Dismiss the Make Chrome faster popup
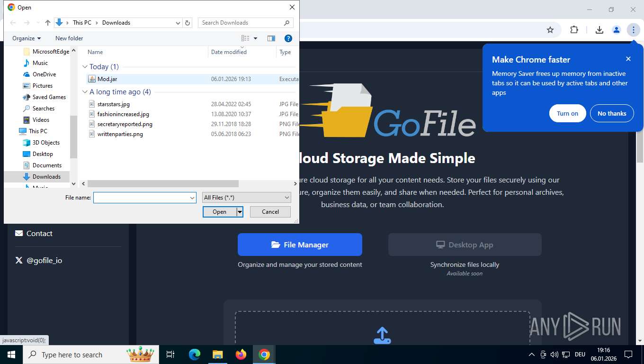644x364 pixels. tap(628, 59)
